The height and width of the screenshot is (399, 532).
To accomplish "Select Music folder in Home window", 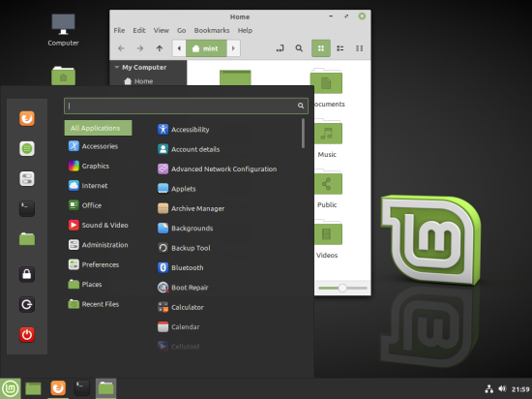I will (x=327, y=139).
